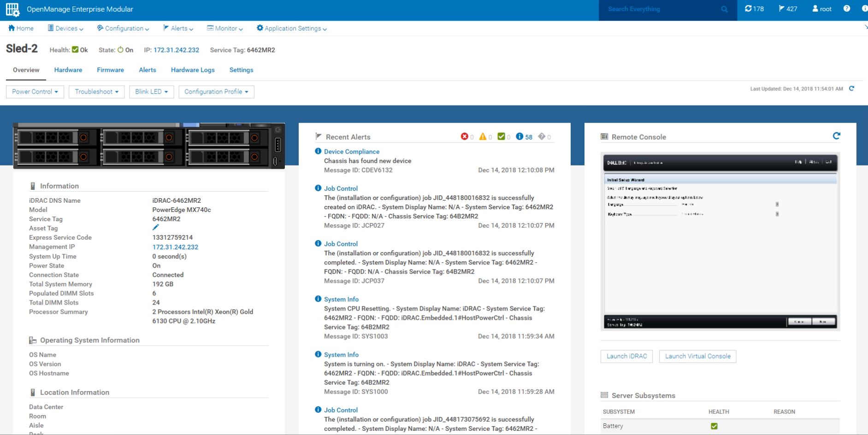Open the root user account menu

pos(822,9)
